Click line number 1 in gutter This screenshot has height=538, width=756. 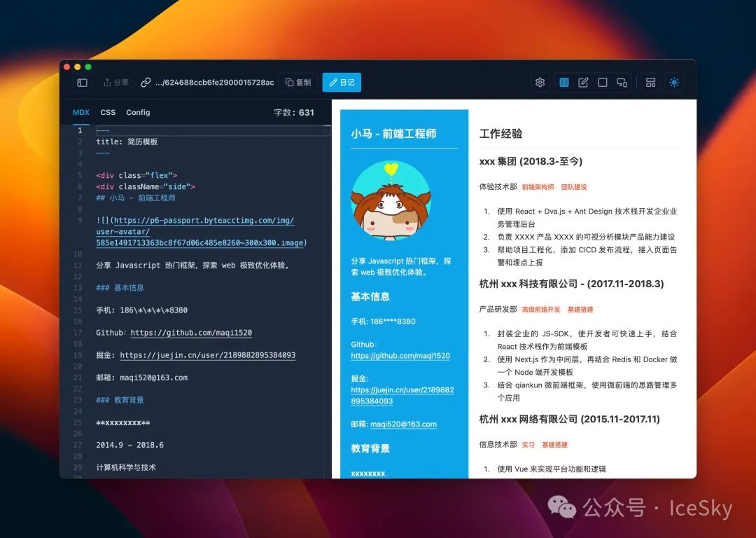click(x=80, y=130)
